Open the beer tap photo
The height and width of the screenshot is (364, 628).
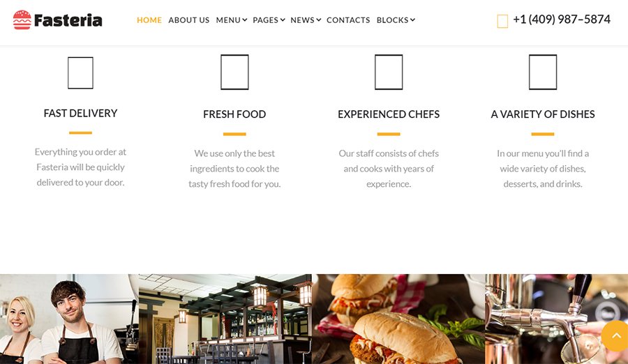click(x=556, y=319)
